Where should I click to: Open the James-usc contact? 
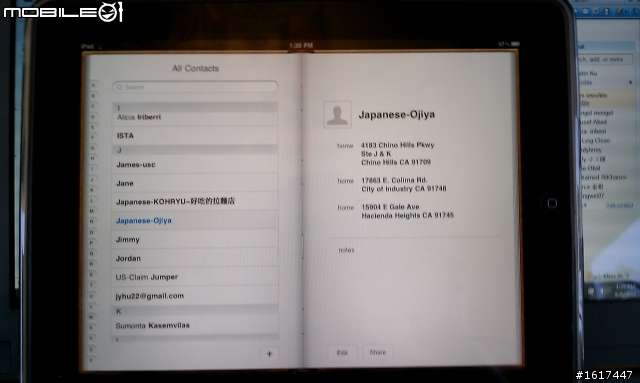(x=195, y=165)
